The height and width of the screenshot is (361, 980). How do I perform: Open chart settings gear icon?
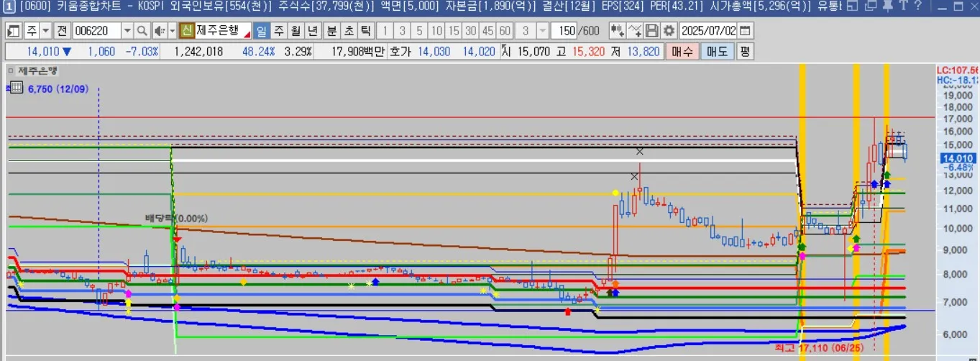(x=669, y=32)
